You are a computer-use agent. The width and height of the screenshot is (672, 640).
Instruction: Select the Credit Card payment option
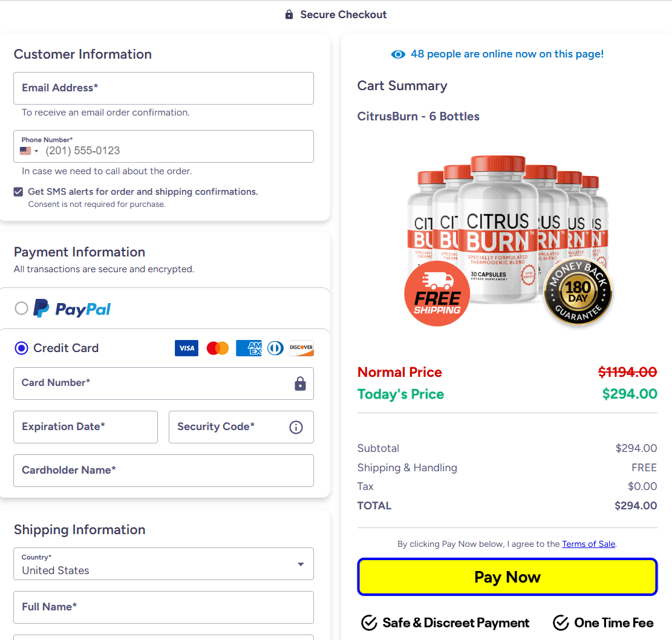point(21,348)
